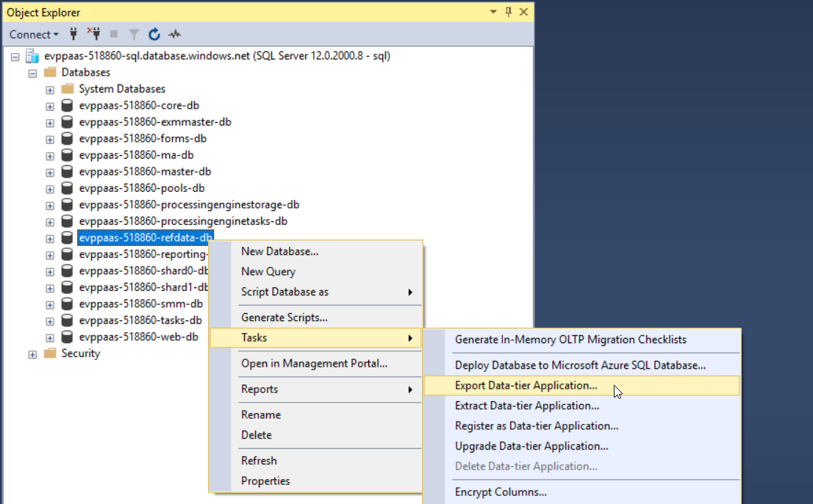Click the database icon of evppaas-518860-smm-db
813x504 pixels.
point(67,304)
